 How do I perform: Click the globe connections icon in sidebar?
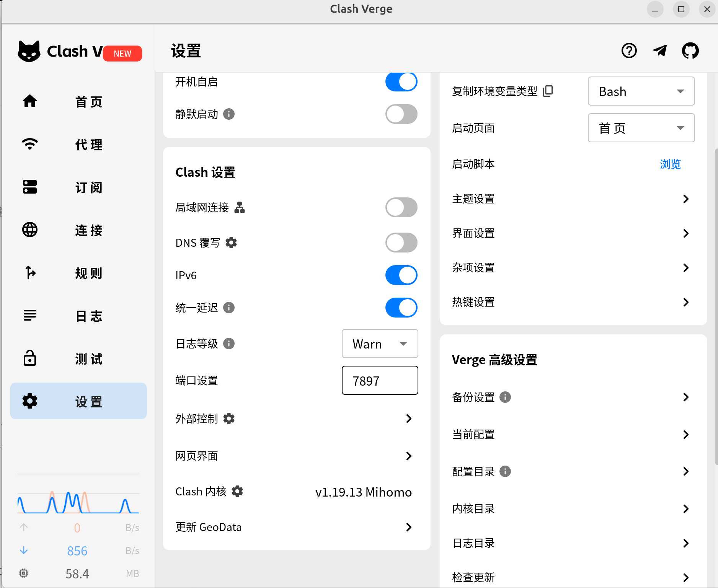click(30, 230)
